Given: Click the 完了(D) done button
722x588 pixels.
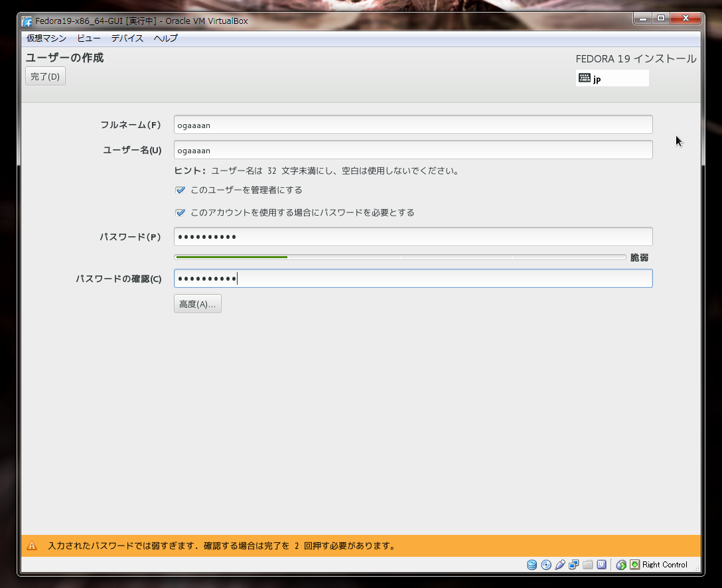Looking at the screenshot, I should tap(45, 76).
